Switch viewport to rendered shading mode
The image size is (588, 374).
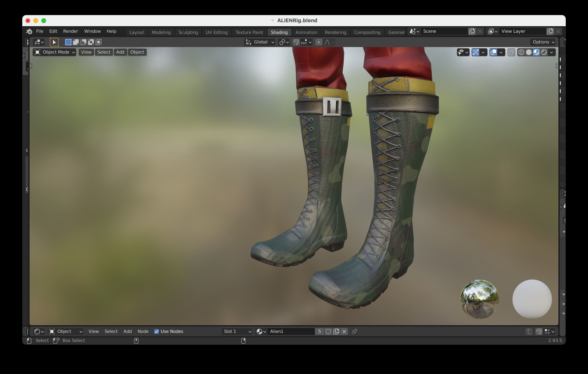(544, 52)
